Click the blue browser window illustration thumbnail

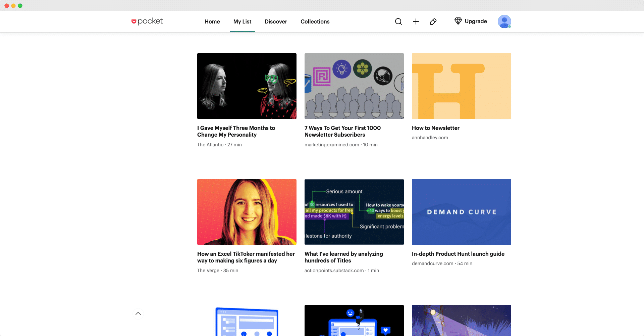coord(247,320)
